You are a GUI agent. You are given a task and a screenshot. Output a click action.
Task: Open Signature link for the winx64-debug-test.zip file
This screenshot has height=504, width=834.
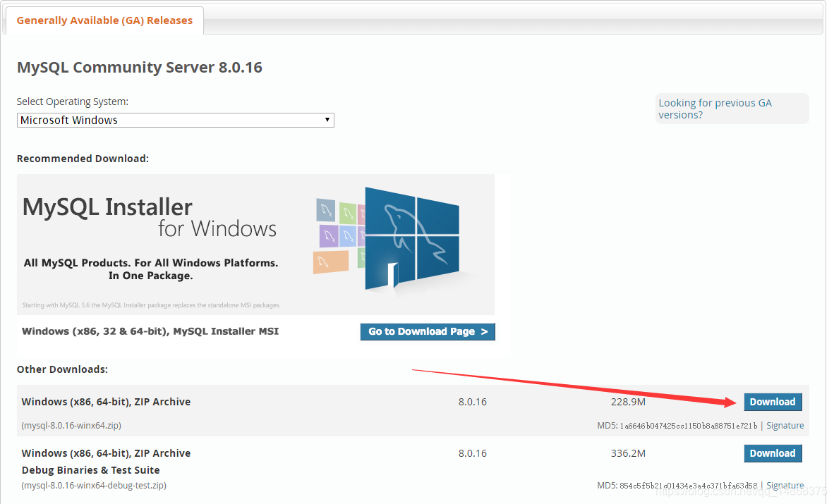coord(785,486)
